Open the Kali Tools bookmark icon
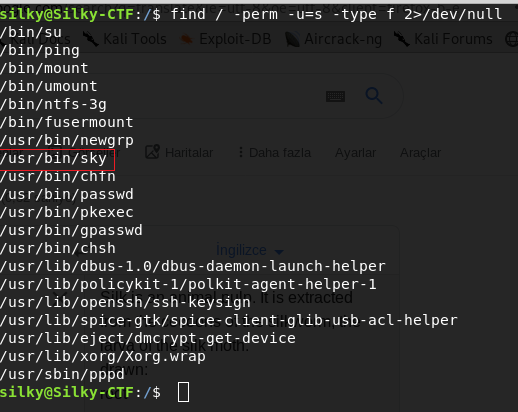Viewport: 518px width, 412px height. click(91, 39)
